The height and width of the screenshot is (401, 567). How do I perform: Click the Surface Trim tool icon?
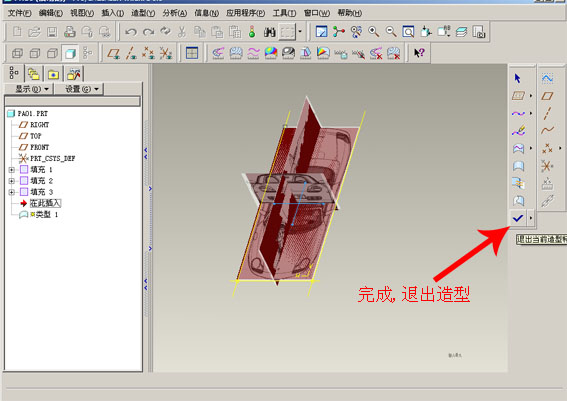[x=518, y=201]
